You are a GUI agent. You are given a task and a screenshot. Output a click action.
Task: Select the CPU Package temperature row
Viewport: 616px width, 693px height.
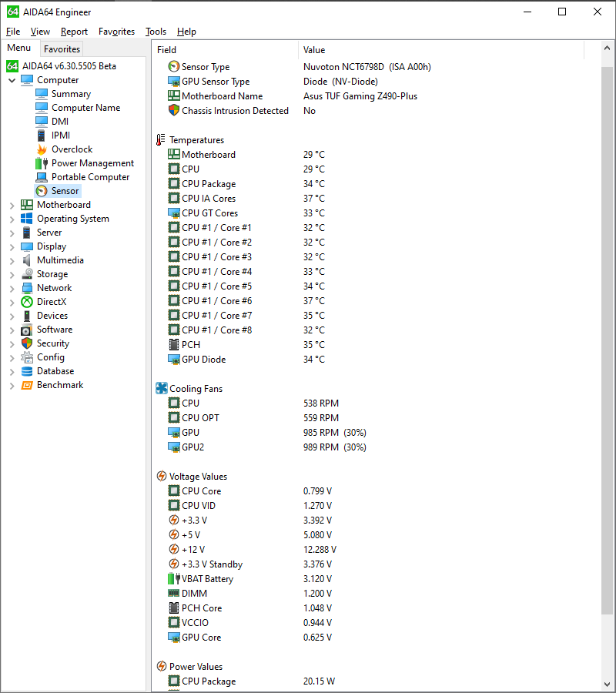pos(376,184)
